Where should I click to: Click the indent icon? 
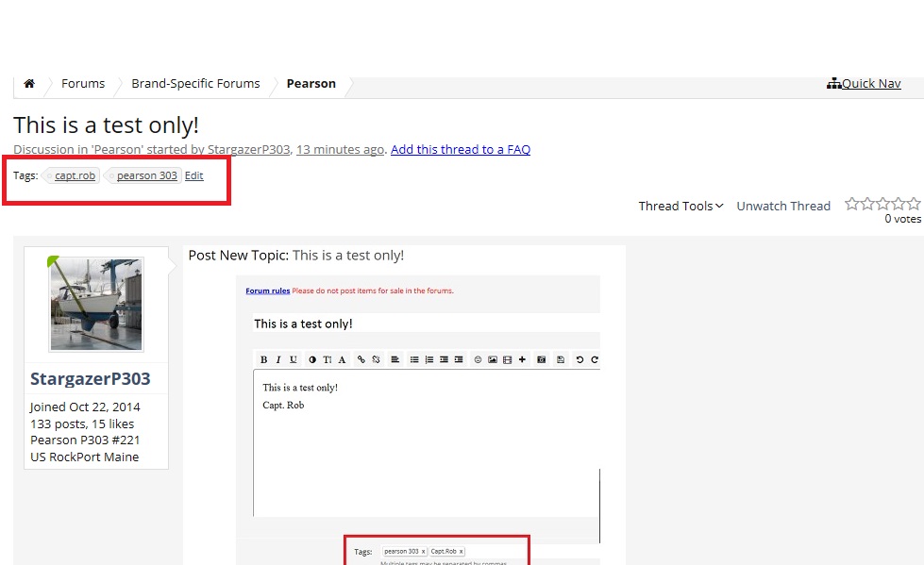459,359
